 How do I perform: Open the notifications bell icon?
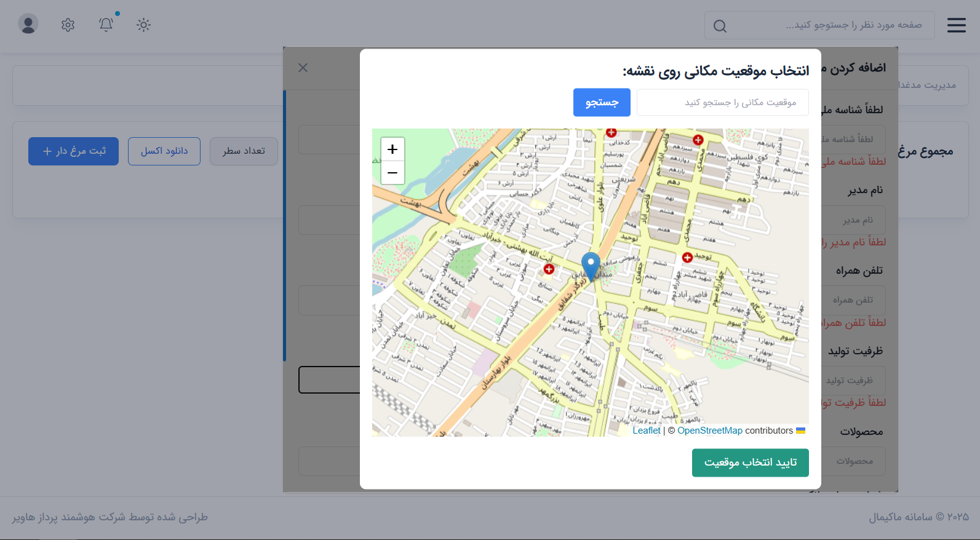click(x=106, y=25)
